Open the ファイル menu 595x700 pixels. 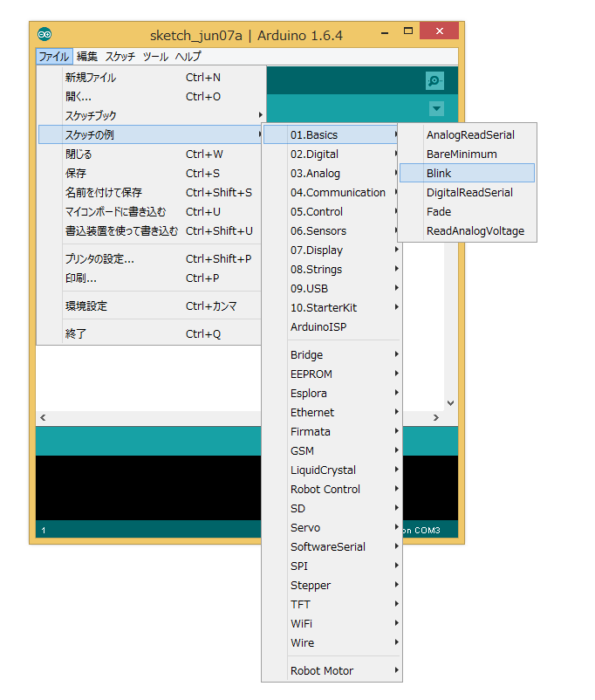[54, 57]
